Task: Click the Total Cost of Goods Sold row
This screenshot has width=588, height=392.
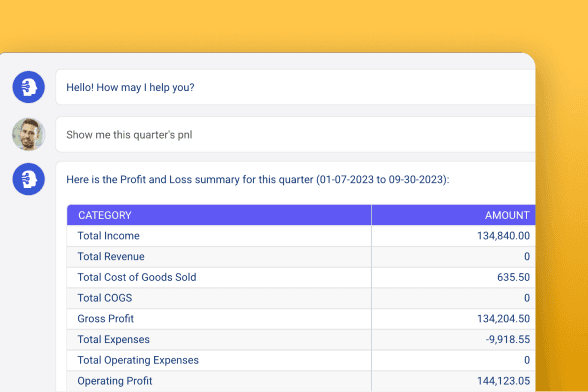Action: [301, 277]
